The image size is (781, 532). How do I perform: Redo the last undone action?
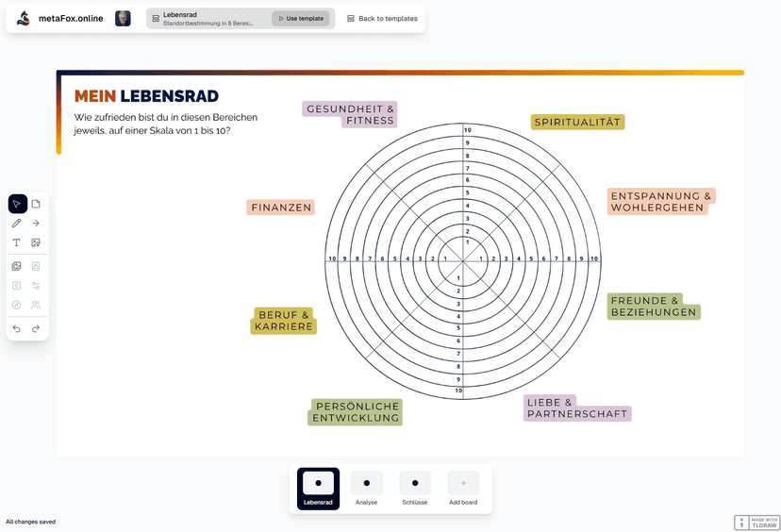click(x=36, y=328)
